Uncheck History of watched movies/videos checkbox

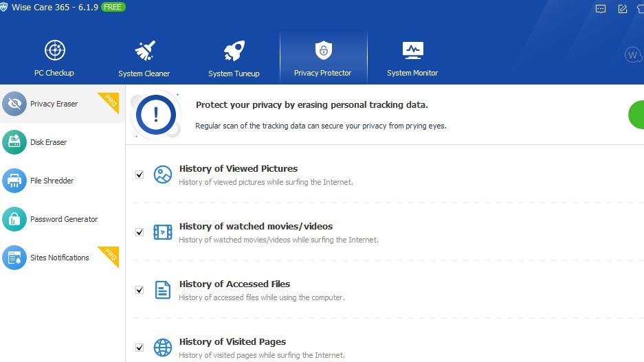tap(140, 232)
